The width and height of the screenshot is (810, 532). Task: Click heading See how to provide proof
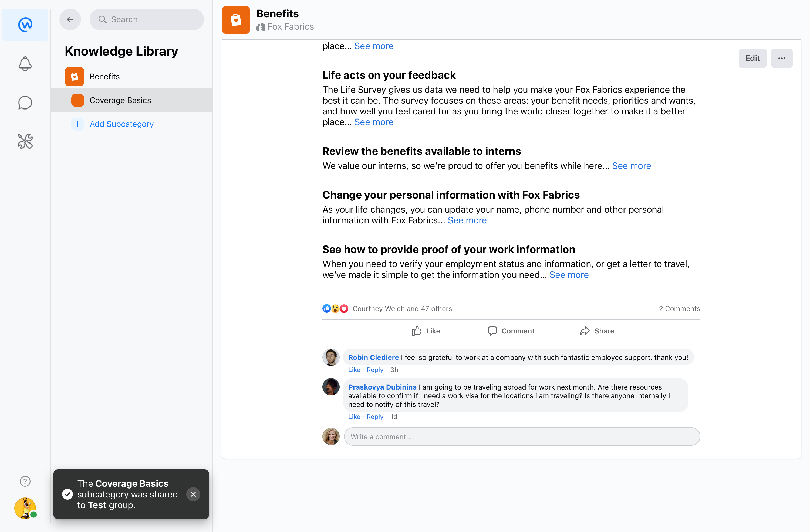tap(448, 249)
